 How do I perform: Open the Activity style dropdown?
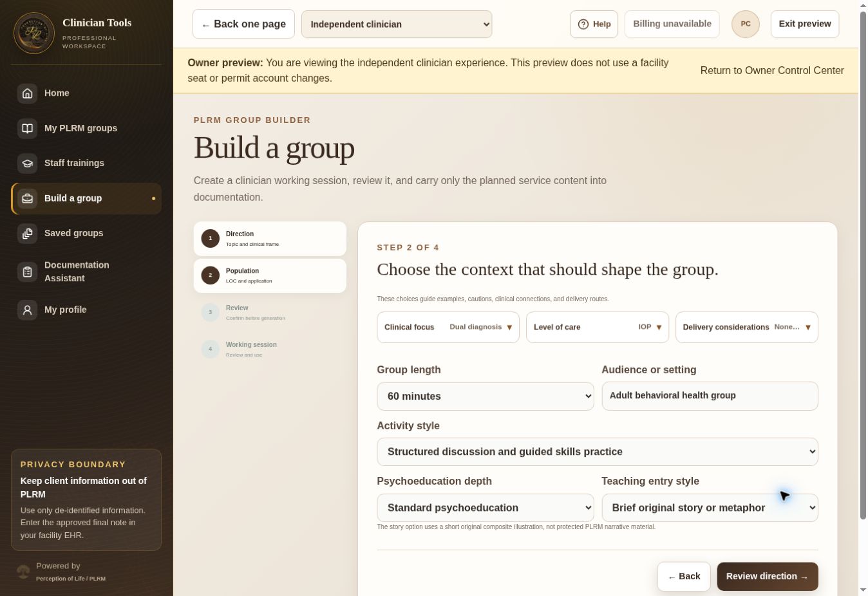tap(598, 452)
